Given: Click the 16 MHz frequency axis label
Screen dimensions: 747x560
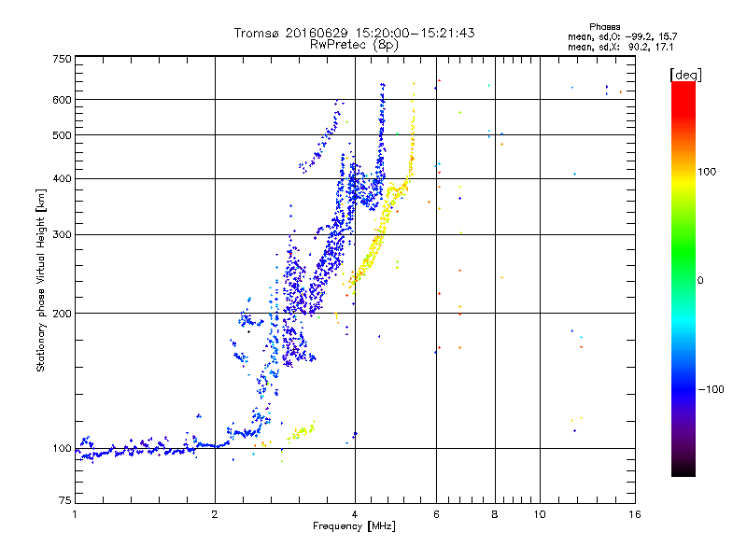Looking at the screenshot, I should [x=635, y=514].
